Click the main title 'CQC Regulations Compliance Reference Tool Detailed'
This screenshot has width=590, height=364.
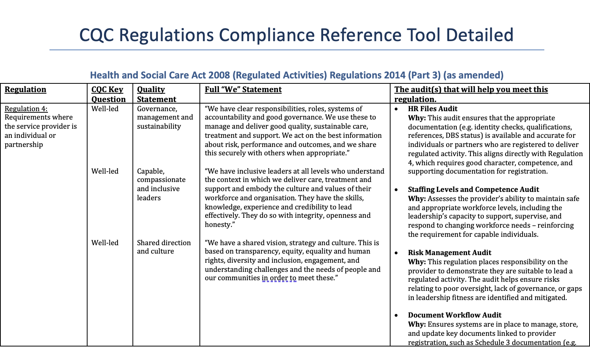click(296, 35)
